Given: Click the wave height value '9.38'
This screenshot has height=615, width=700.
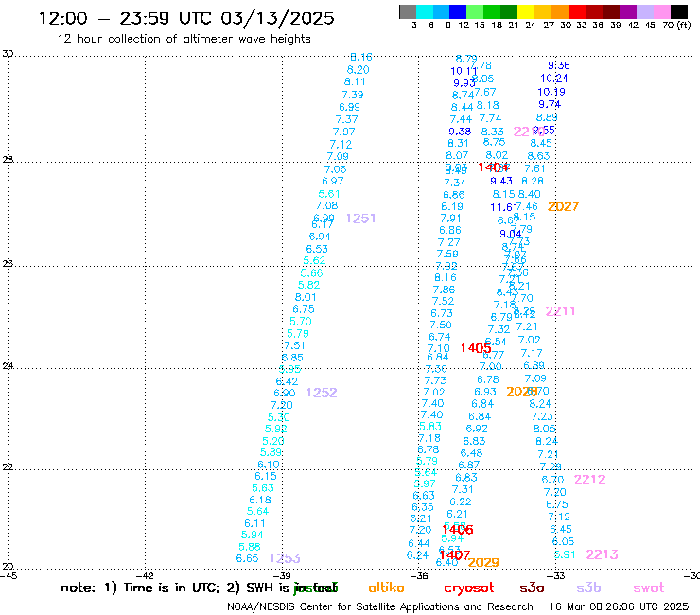Looking at the screenshot, I should [460, 132].
